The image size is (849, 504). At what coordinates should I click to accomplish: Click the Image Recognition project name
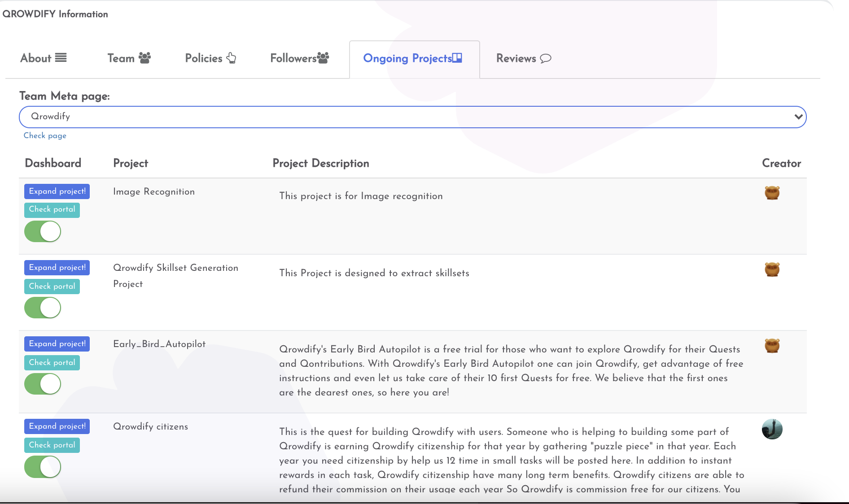point(154,192)
